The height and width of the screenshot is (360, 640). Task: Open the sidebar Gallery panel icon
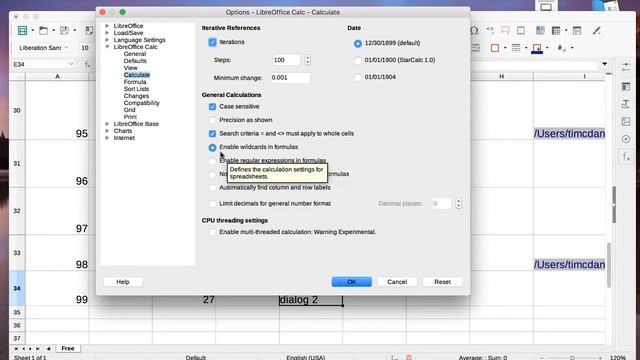626,122
